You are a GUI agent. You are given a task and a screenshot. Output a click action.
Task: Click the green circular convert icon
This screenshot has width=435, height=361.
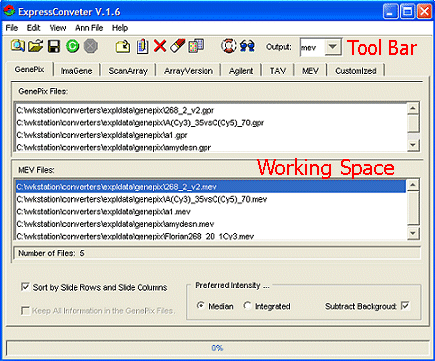(72, 46)
